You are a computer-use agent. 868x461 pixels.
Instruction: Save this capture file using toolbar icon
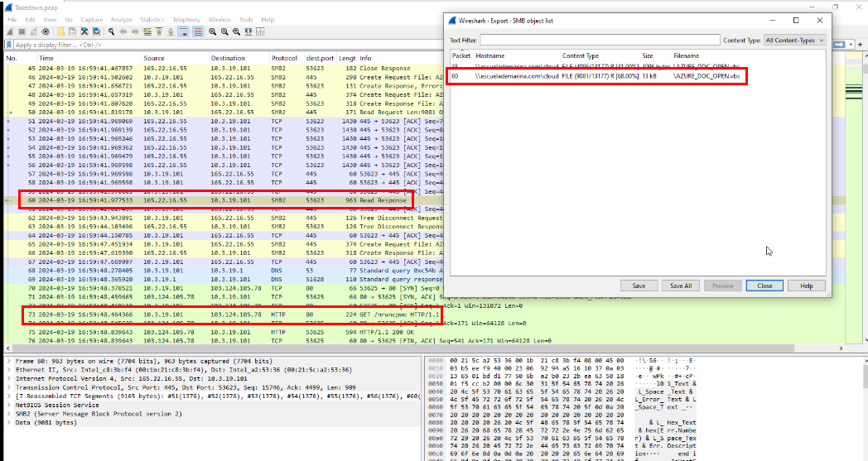72,32
